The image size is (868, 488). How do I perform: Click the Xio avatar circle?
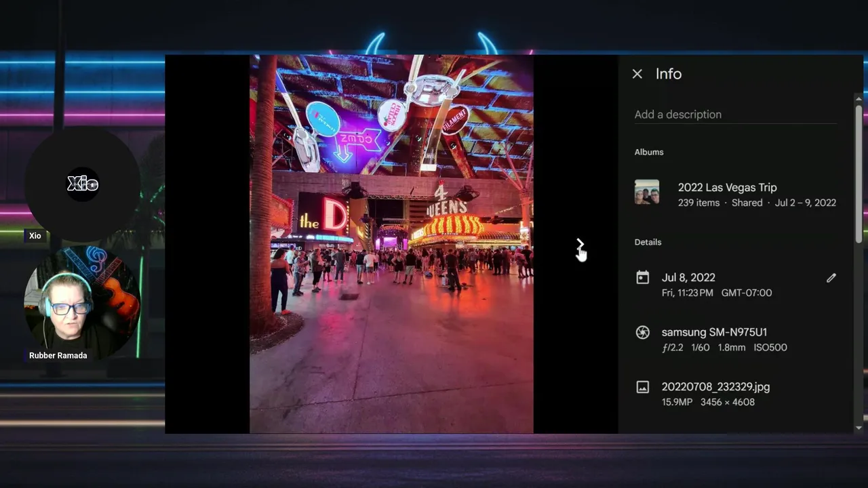[x=83, y=184]
